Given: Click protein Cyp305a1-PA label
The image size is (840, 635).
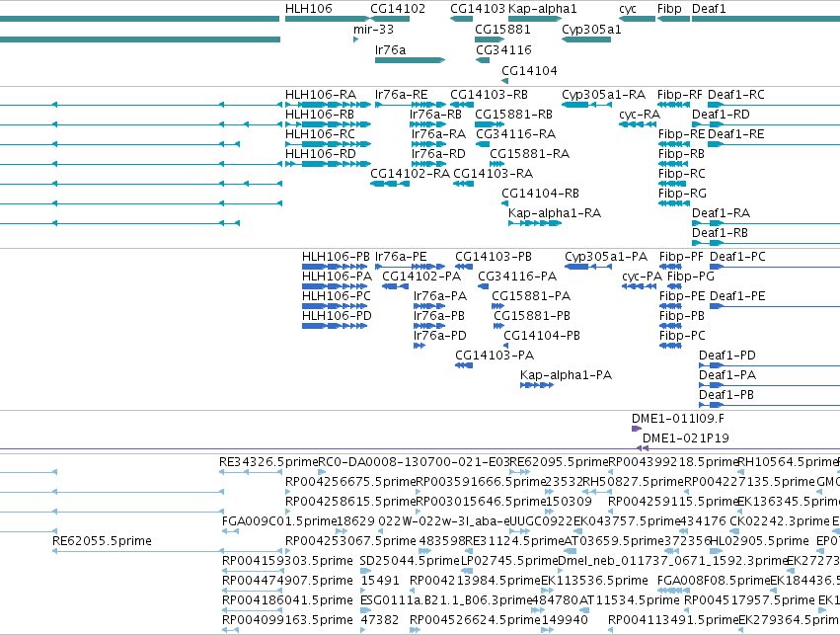Looking at the screenshot, I should [606, 257].
